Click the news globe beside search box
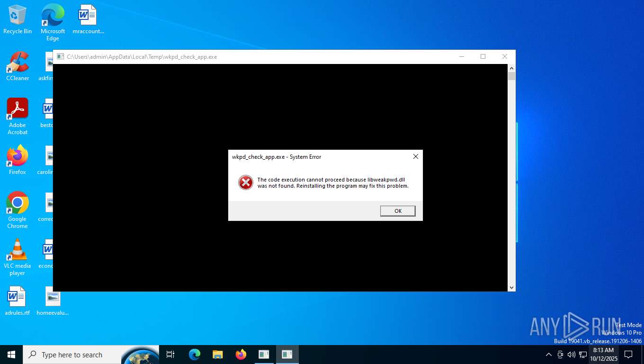This screenshot has height=364, width=644. tap(140, 355)
